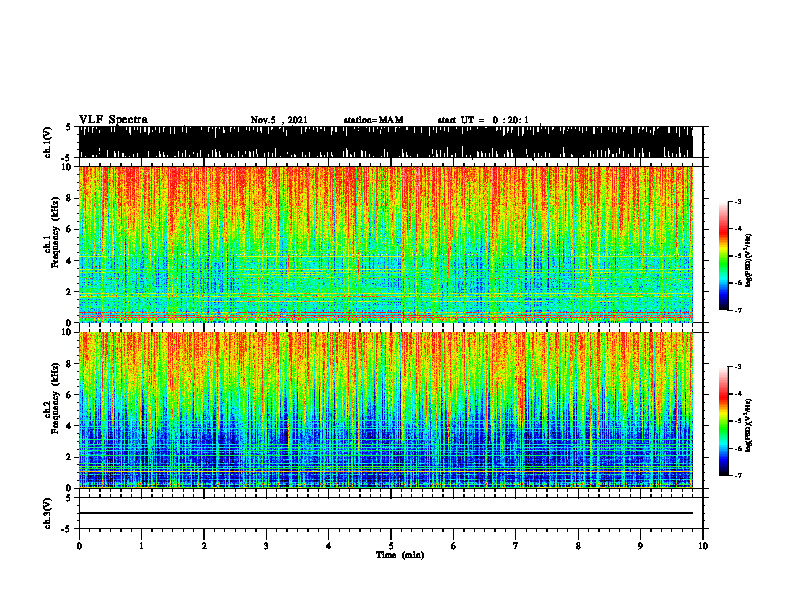This screenshot has width=792, height=612.
Task: Click the time axis tick label "2"
Action: [x=204, y=546]
